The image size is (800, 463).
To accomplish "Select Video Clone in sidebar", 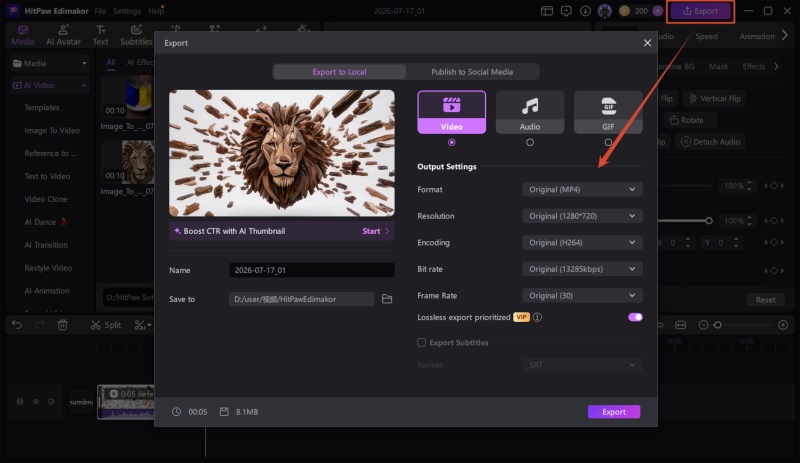I will coord(46,199).
